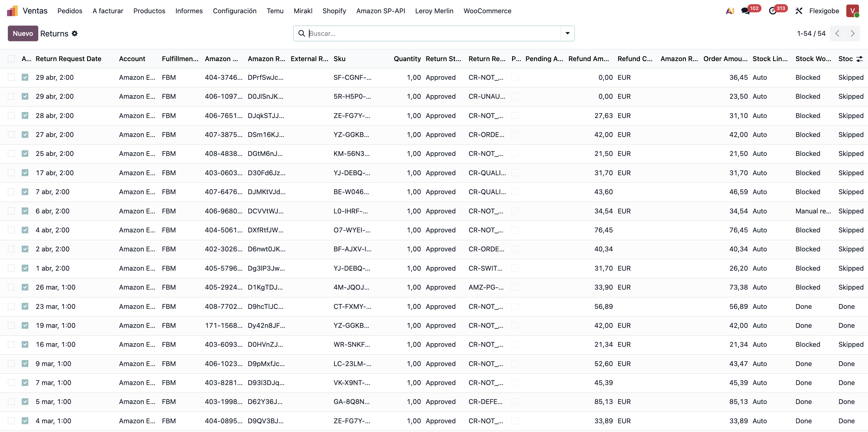Click CR-UNAU... return reason cell
This screenshot has height=432, width=868.
click(486, 96)
